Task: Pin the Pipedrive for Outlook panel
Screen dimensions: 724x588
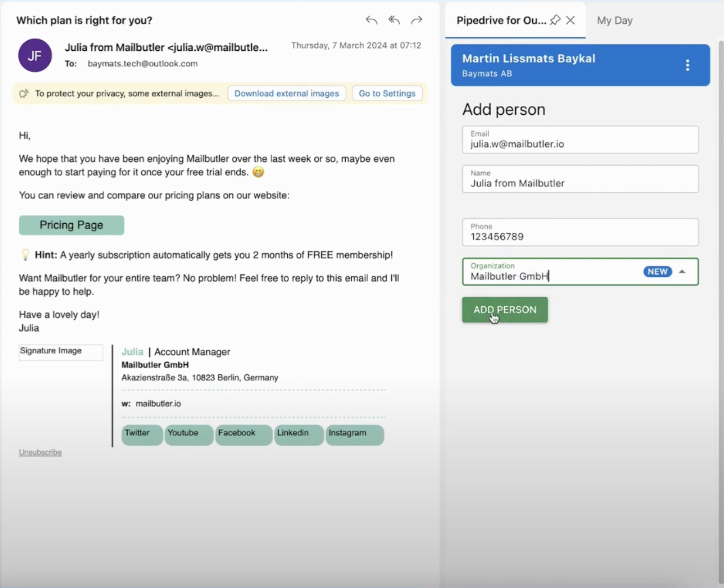Action: (x=554, y=20)
